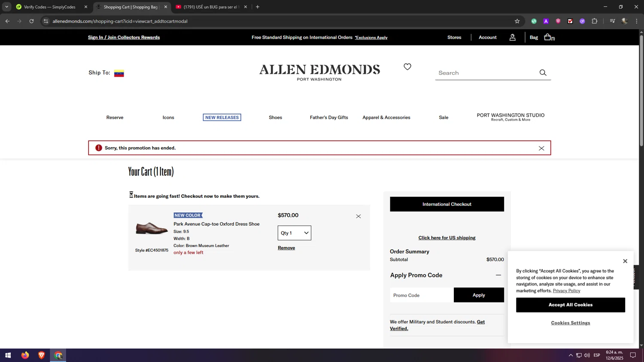The image size is (644, 362).
Task: Show hidden system tray icons
Action: 571,355
